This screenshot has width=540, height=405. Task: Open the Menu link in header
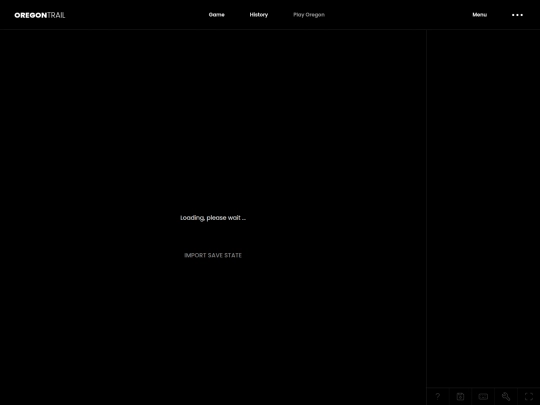coord(479,15)
